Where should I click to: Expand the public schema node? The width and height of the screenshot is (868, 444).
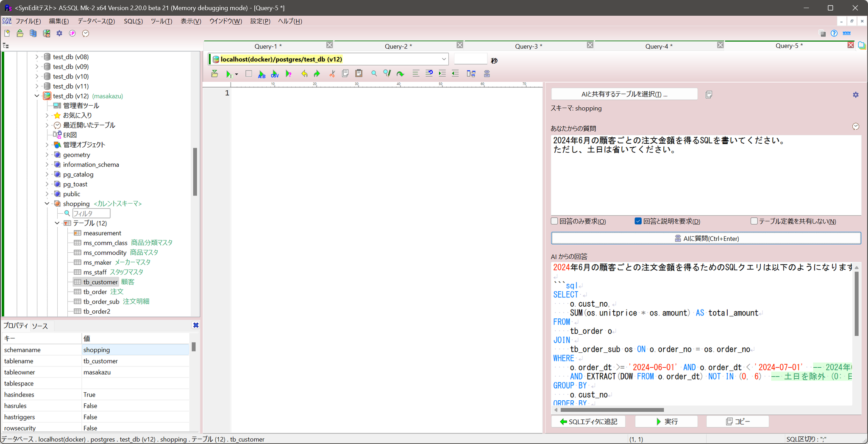click(x=47, y=194)
